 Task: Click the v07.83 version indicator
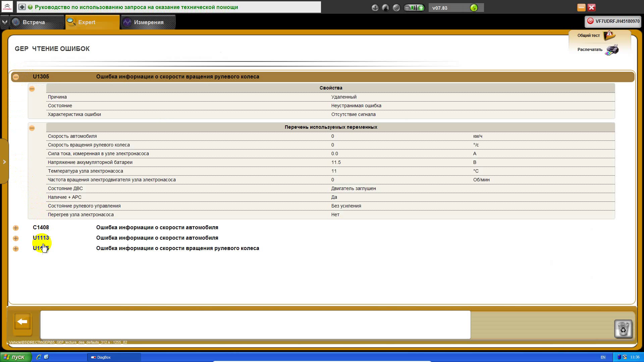(440, 8)
